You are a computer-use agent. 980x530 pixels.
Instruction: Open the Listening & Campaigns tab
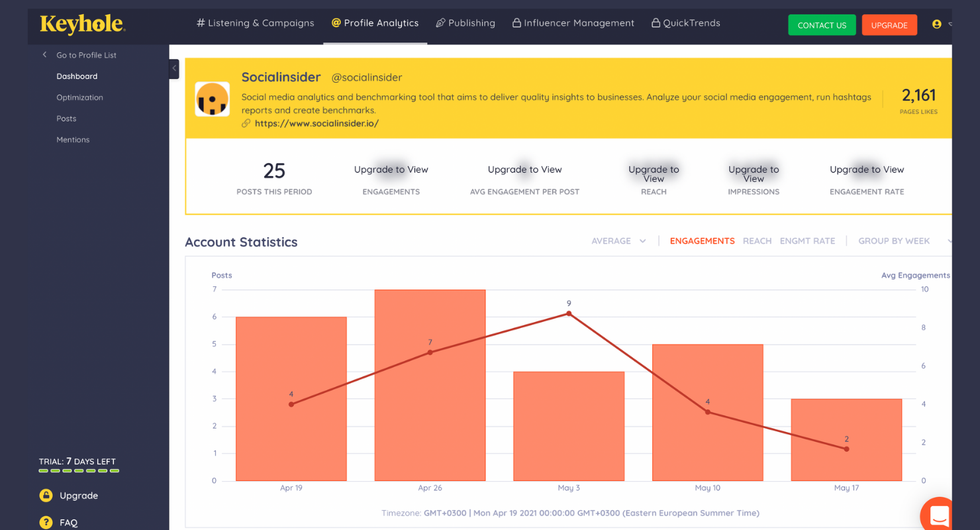click(x=256, y=23)
